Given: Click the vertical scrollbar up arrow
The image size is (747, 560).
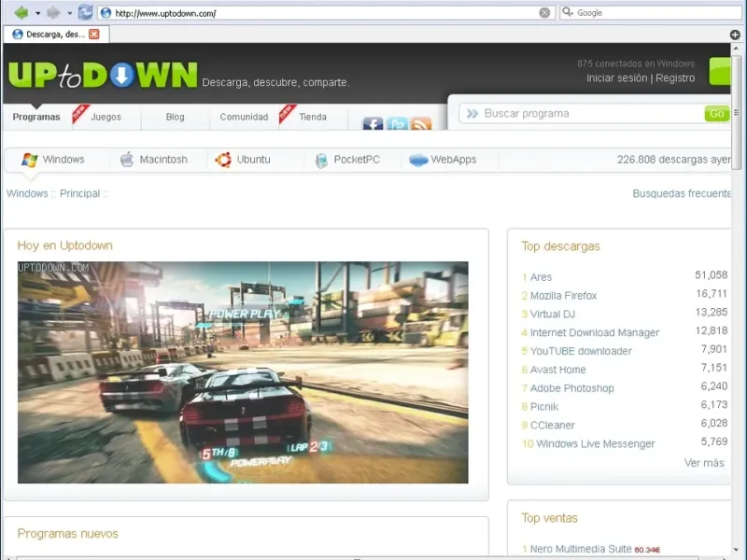Looking at the screenshot, I should (x=737, y=49).
